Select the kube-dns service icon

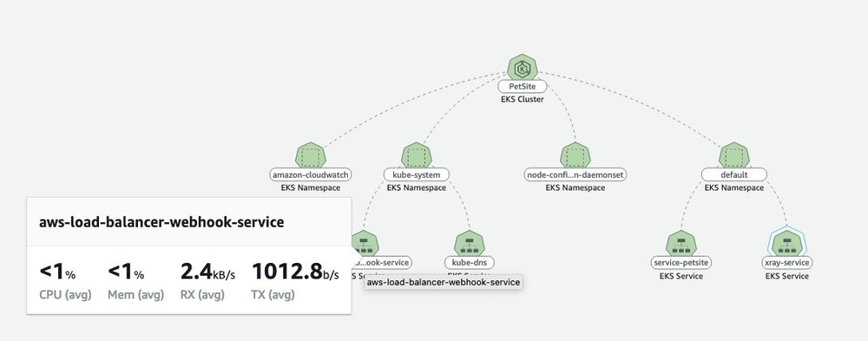[470, 244]
